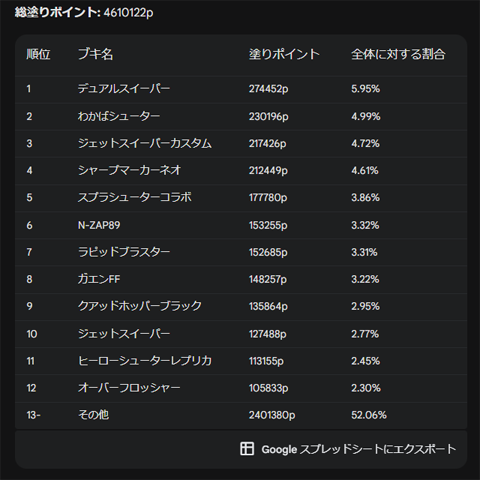The image size is (480, 480).
Task: Select the その他 row label
Action: [93, 415]
